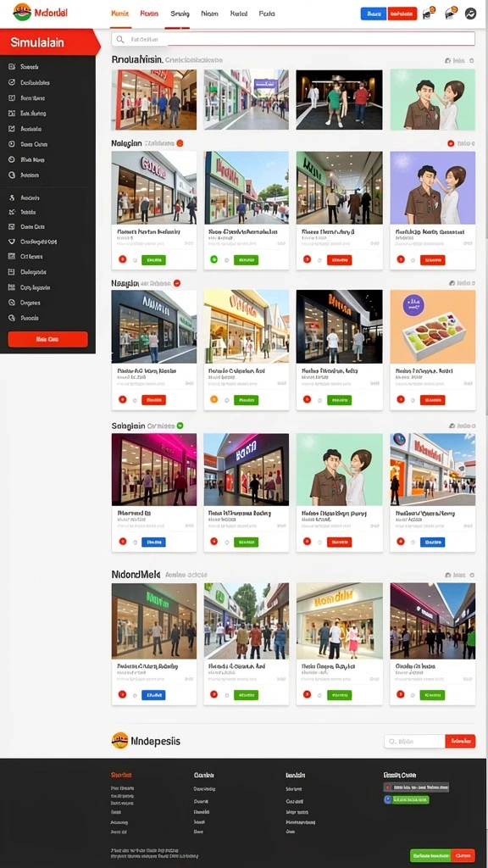Click the round Ndepesiis logo above the footer

[x=119, y=741]
